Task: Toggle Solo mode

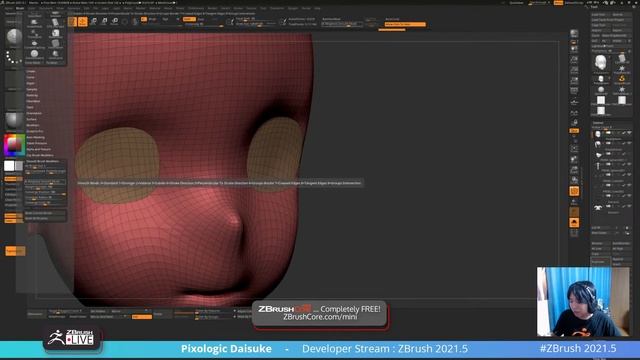Action: pos(574,222)
